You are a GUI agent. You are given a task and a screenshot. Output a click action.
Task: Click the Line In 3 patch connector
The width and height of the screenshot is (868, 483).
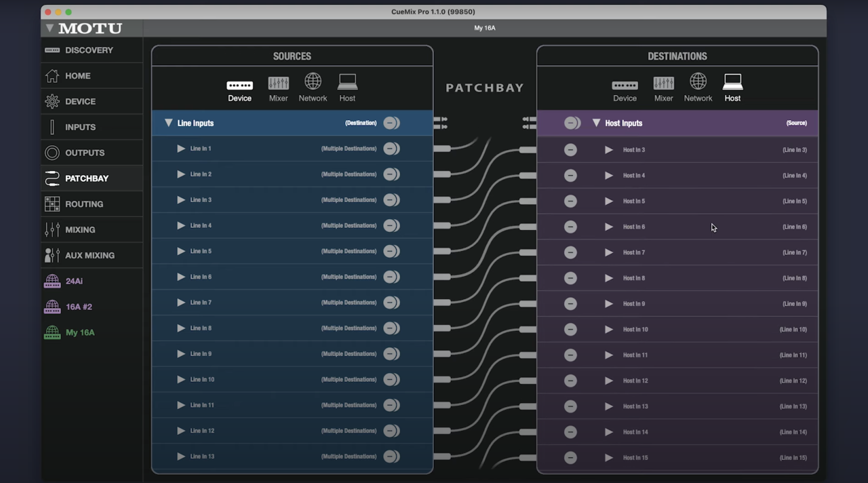point(442,200)
